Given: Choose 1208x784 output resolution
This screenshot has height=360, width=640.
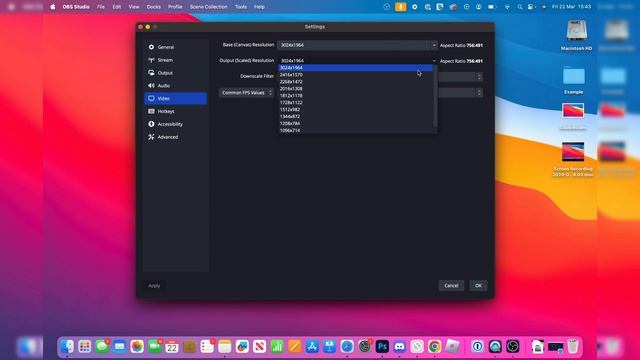Looking at the screenshot, I should [356, 123].
